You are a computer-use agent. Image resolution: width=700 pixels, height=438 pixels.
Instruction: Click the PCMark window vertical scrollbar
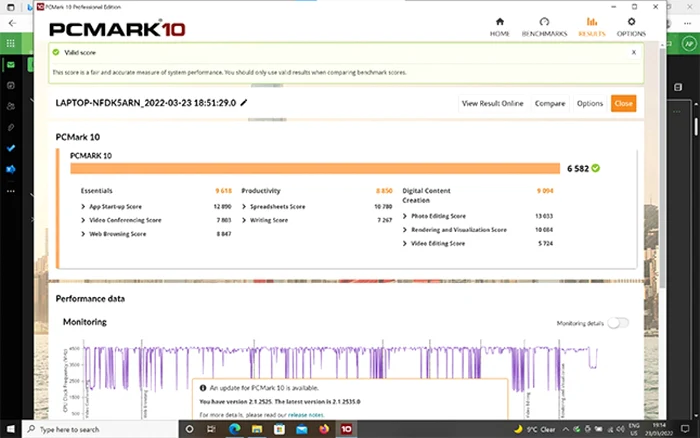[662, 167]
